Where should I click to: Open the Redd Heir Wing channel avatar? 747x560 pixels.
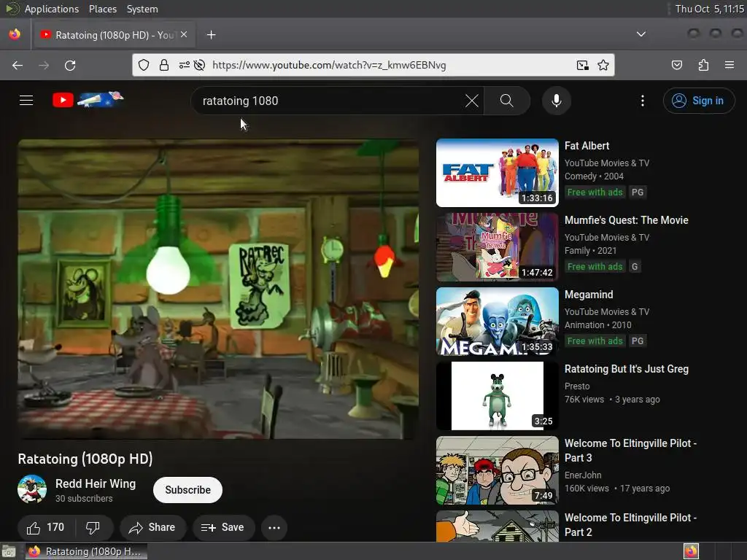(32, 489)
